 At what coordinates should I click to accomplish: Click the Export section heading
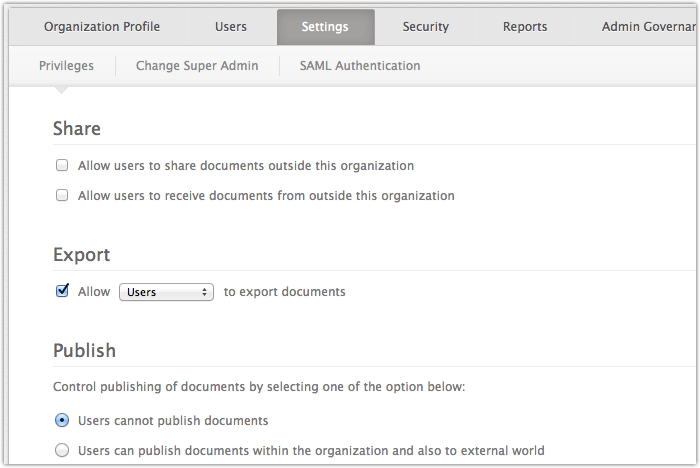(x=81, y=255)
